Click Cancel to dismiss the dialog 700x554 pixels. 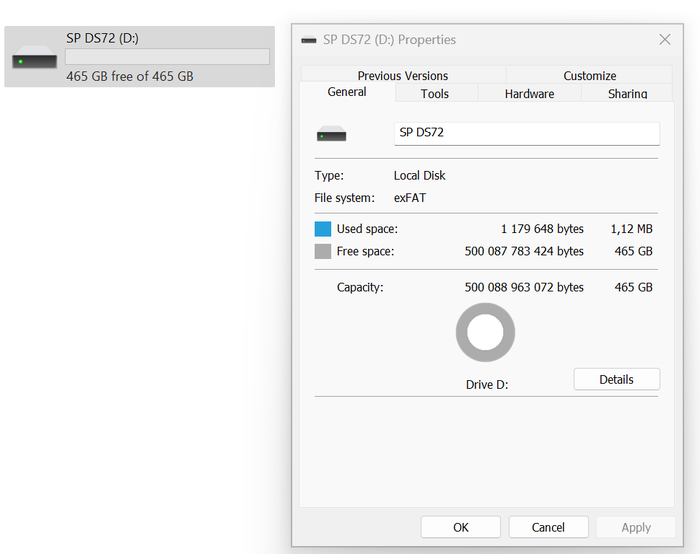pos(548,527)
